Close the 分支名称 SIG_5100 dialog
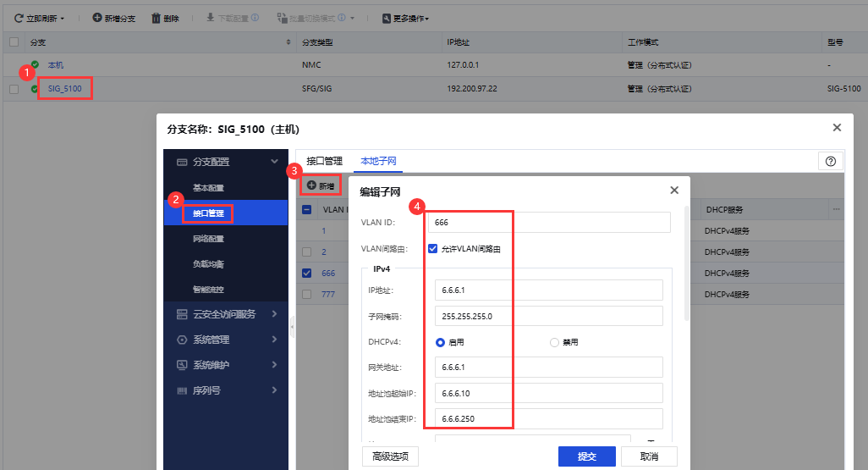 (837, 128)
